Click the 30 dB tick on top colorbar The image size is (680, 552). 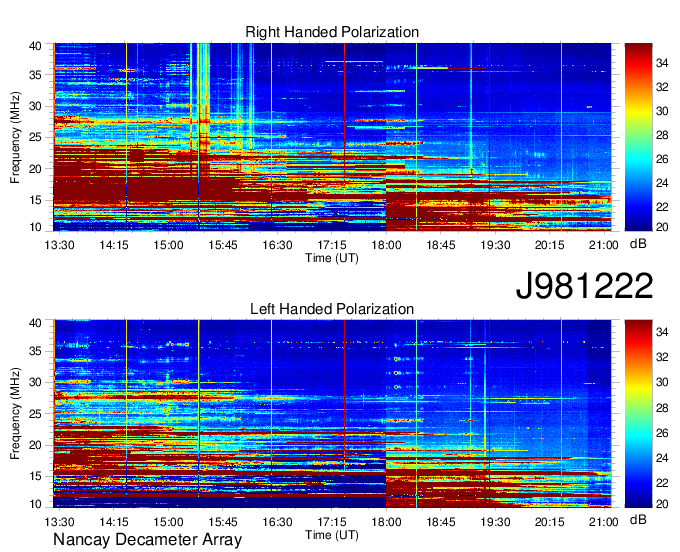pyautogui.click(x=662, y=111)
